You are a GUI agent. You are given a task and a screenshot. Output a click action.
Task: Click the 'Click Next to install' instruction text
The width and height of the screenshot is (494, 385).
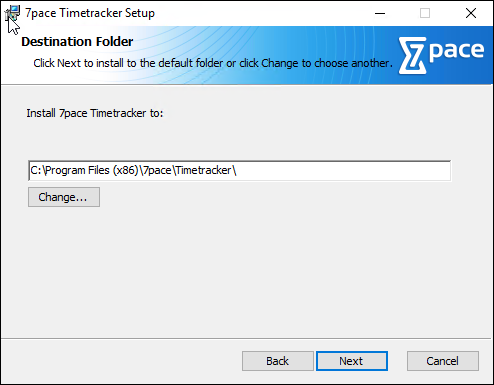213,63
